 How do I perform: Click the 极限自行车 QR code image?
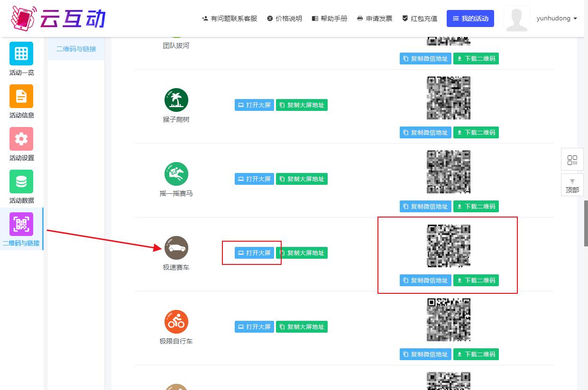449,320
